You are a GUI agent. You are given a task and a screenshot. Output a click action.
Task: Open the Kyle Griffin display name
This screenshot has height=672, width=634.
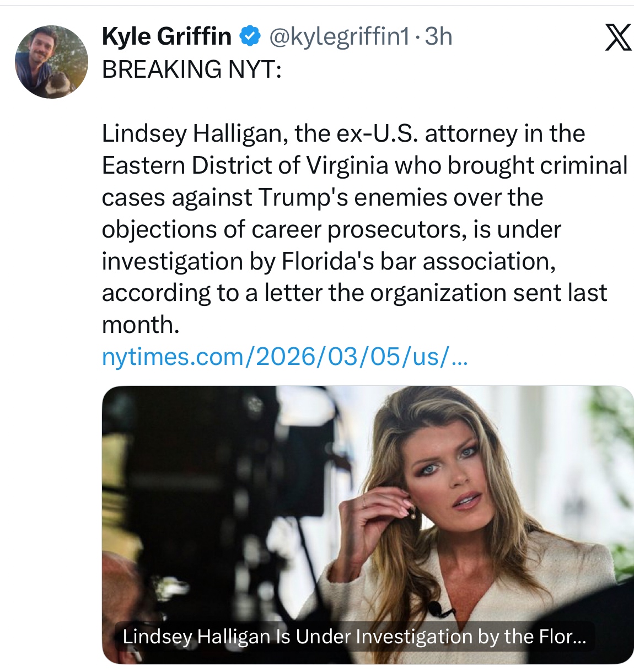166,37
